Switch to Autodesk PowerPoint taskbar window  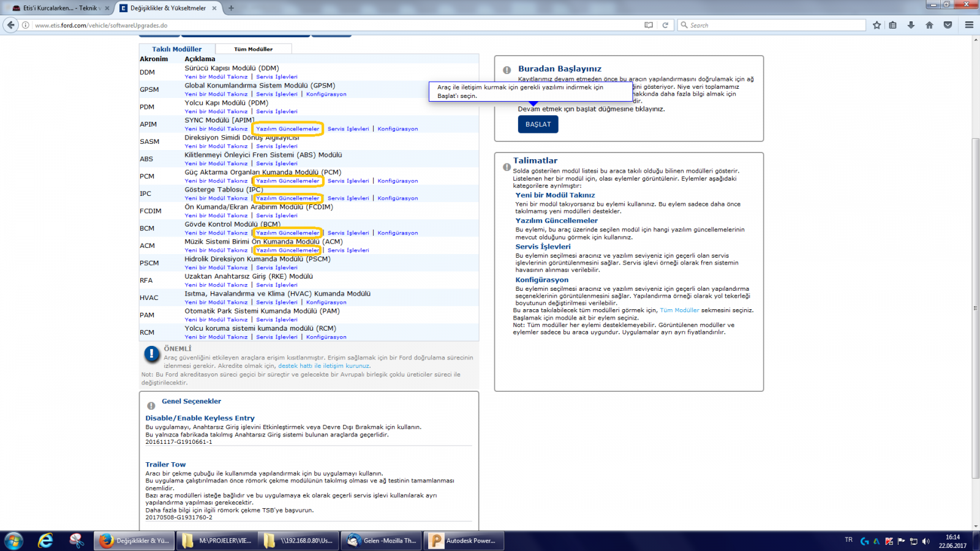click(463, 541)
